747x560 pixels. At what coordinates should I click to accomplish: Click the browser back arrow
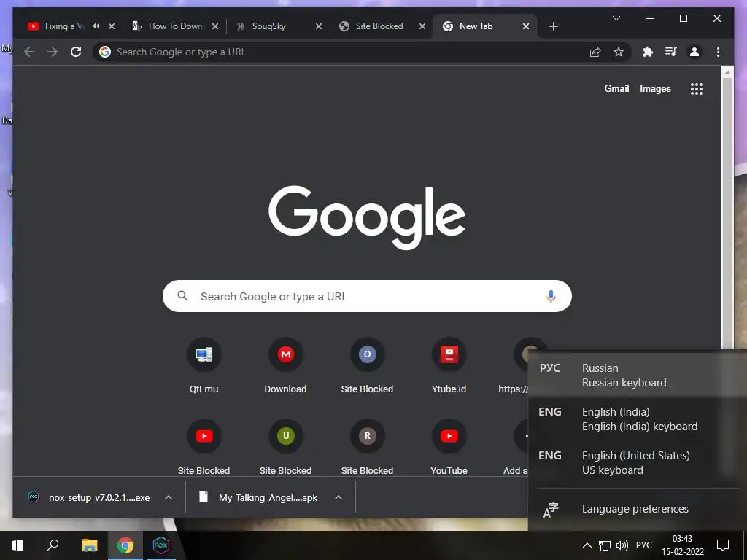pyautogui.click(x=29, y=52)
